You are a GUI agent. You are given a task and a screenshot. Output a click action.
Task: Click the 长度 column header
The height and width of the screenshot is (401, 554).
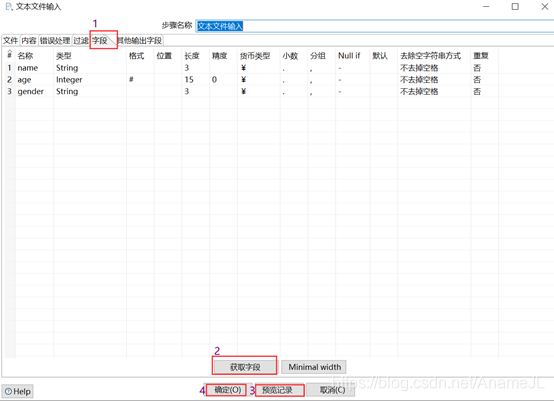pos(192,56)
